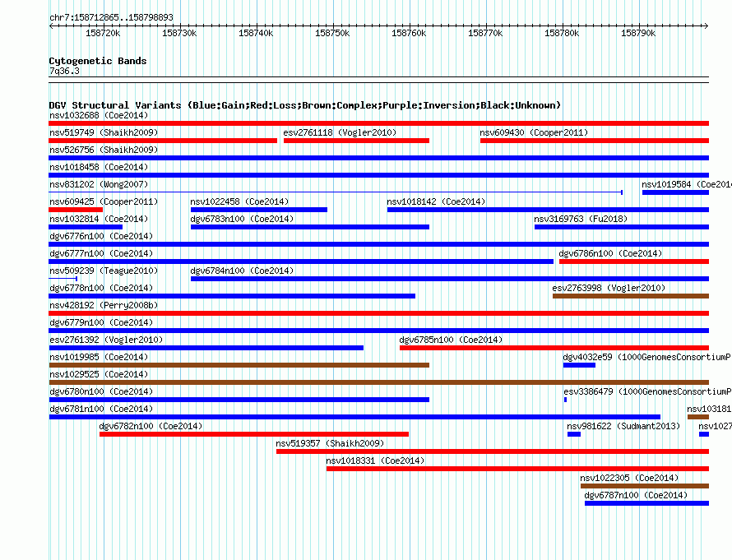Image resolution: width=732 pixels, height=560 pixels.
Task: Click nsv831202 (Wong2007) label
Action: click(99, 184)
